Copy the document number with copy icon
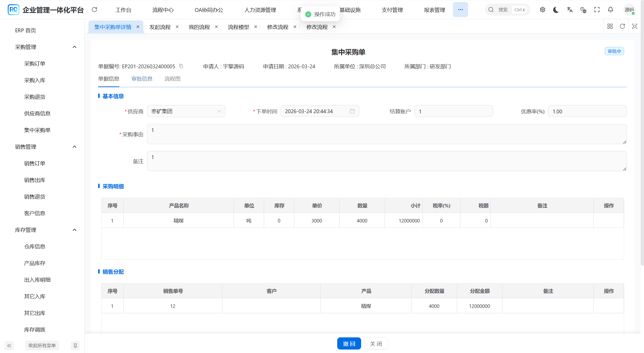Screen dimensions: 644x353 181,66
